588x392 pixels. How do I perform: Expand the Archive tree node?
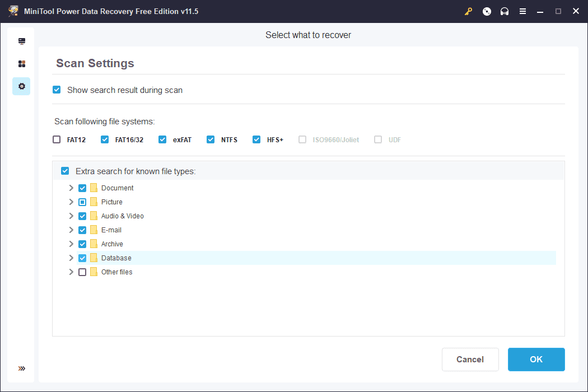point(71,244)
